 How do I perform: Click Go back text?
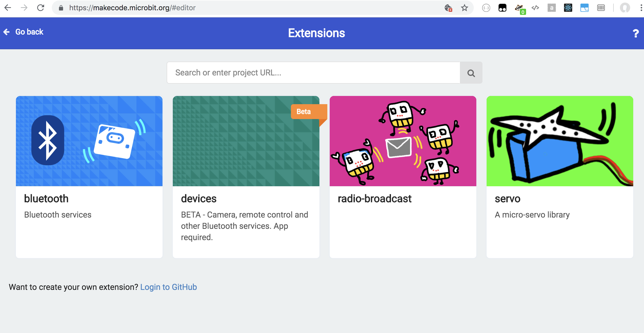click(x=29, y=32)
